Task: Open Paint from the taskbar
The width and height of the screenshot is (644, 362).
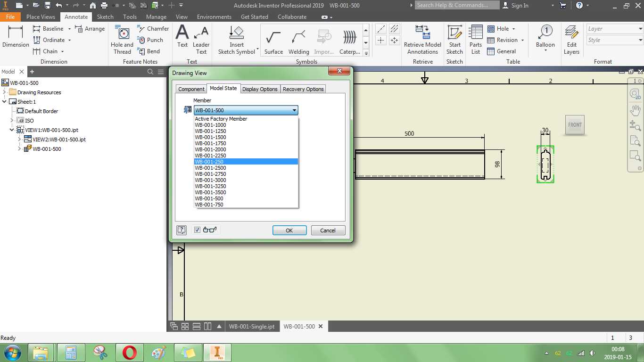Action: point(159,353)
